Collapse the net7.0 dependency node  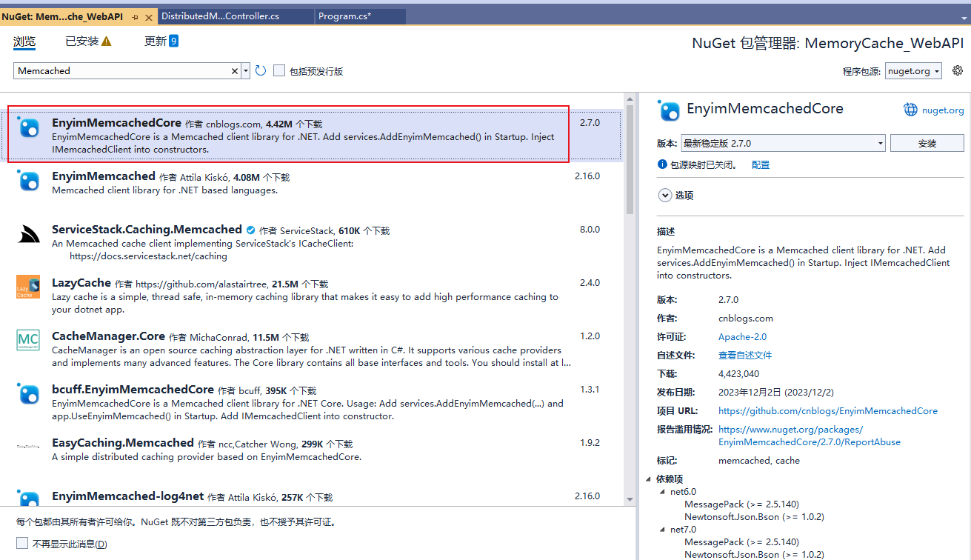(663, 529)
